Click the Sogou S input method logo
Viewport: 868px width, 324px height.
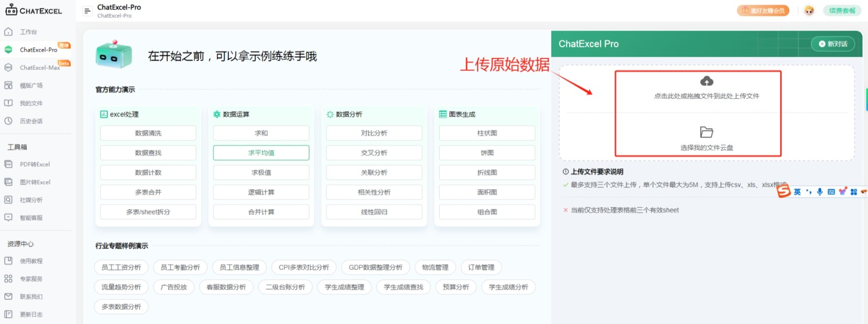[783, 191]
